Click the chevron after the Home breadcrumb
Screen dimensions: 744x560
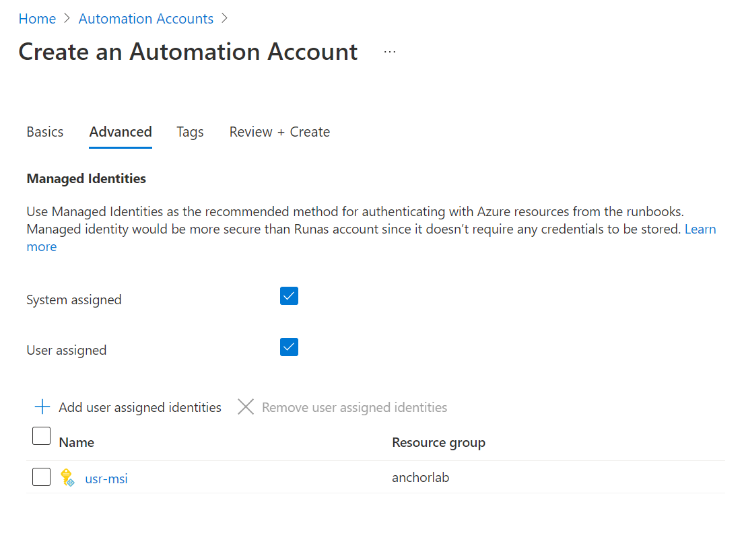[67, 18]
